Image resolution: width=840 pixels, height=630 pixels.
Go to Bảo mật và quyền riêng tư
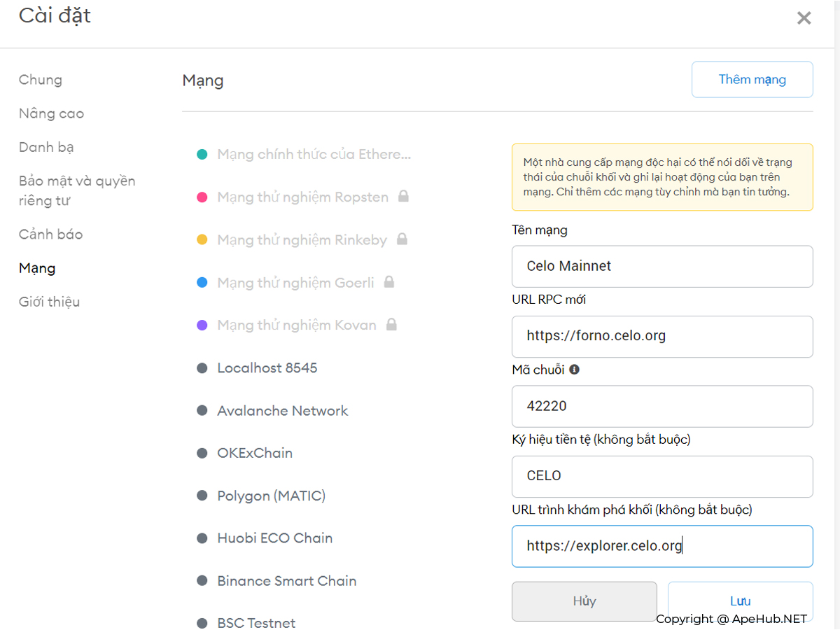[x=77, y=190]
